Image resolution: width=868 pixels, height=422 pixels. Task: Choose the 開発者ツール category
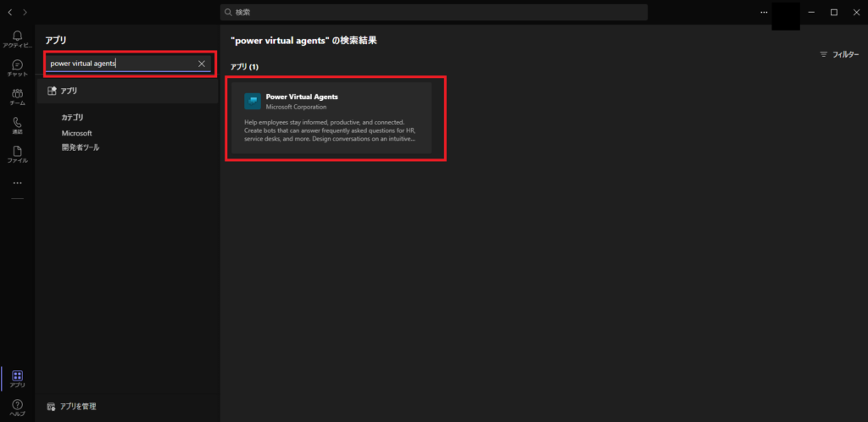click(x=81, y=147)
